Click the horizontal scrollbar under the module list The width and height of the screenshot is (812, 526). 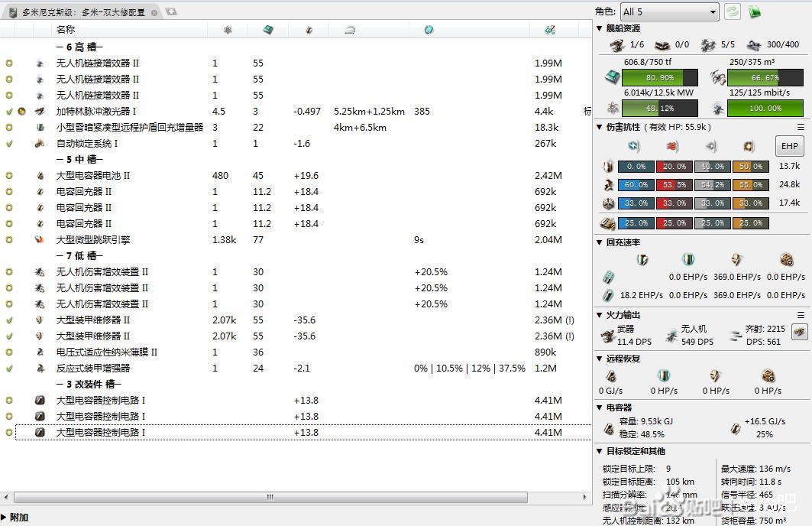click(269, 497)
